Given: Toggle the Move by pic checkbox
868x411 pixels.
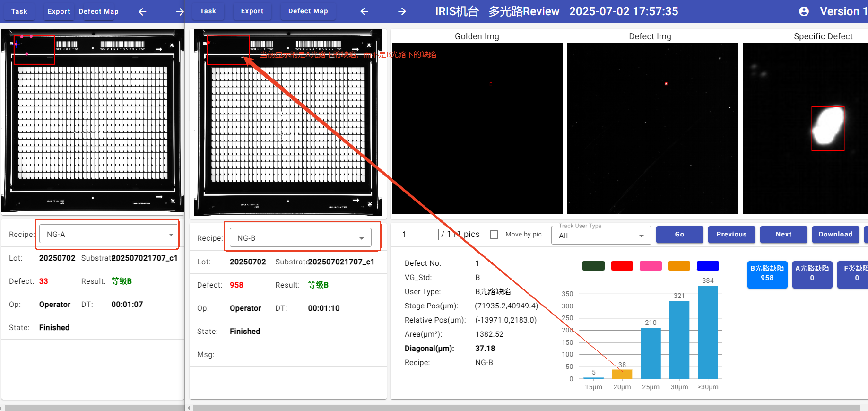Looking at the screenshot, I should coord(494,235).
